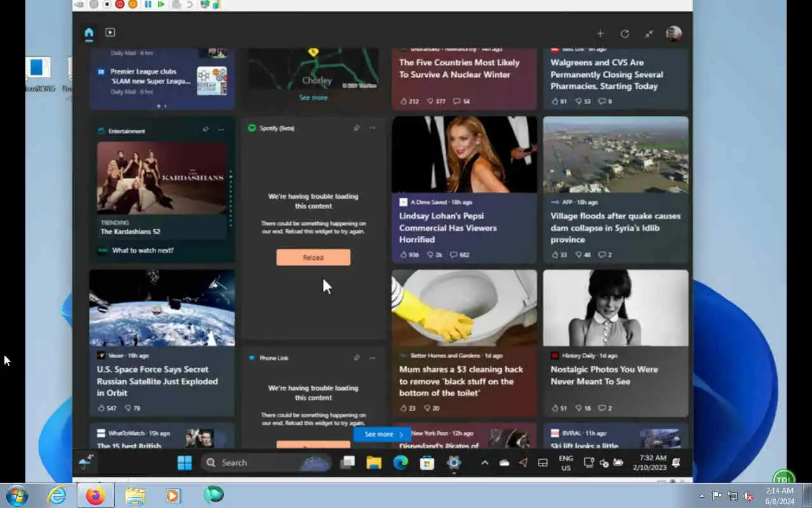Open Village floods after quake article
The height and width of the screenshot is (508, 812).
pos(615,227)
